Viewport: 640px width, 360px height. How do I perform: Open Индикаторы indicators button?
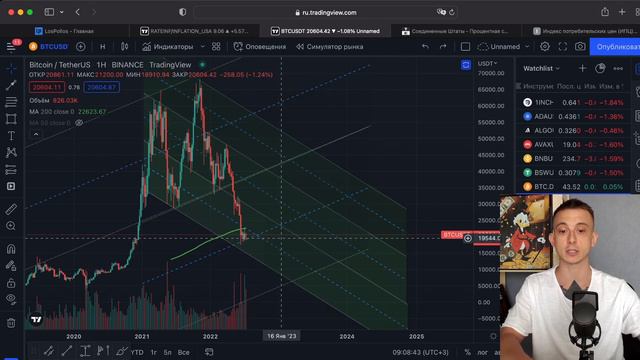(167, 47)
